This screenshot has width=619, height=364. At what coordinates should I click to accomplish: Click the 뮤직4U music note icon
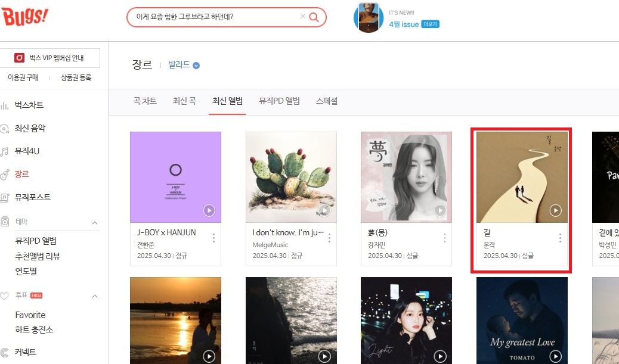pyautogui.click(x=5, y=151)
